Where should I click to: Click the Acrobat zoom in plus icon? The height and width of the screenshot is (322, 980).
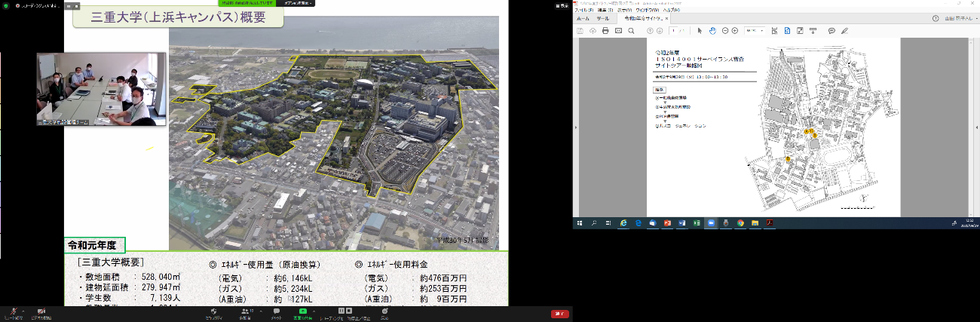735,30
